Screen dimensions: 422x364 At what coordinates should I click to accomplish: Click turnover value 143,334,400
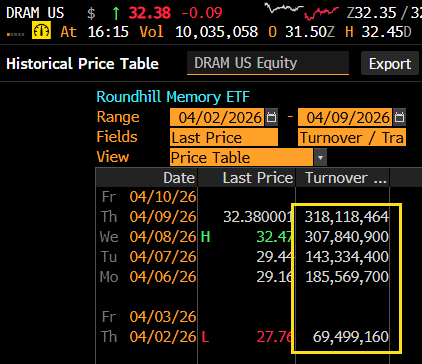[x=347, y=257]
